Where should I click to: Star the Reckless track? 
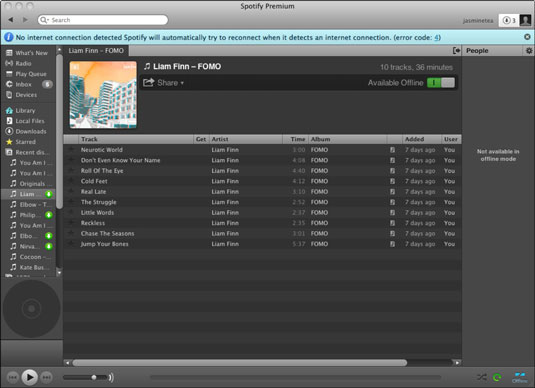71,223
